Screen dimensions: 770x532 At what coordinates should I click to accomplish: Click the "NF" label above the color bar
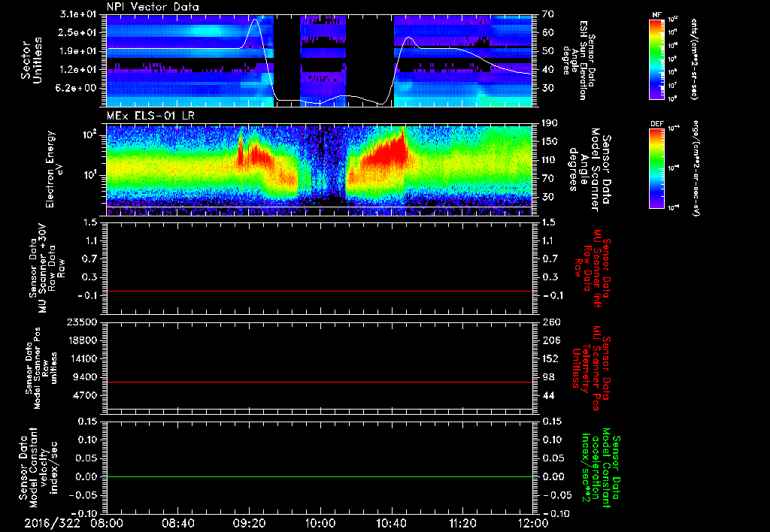(656, 15)
